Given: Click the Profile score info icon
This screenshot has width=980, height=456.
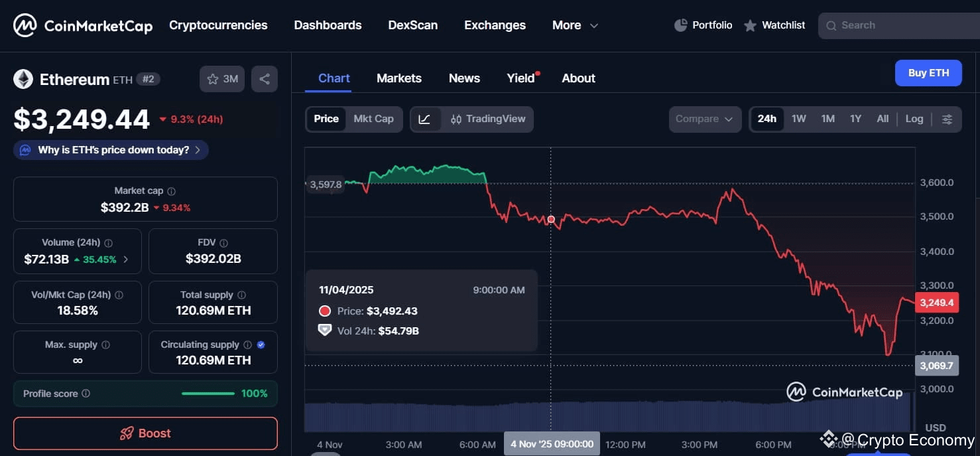Looking at the screenshot, I should [86, 394].
